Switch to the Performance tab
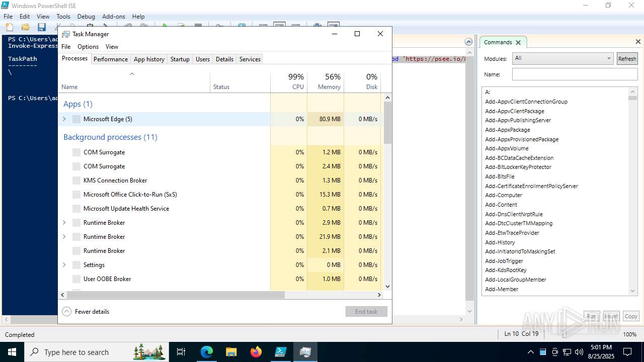Viewport: 644px width, 362px height. (111, 59)
